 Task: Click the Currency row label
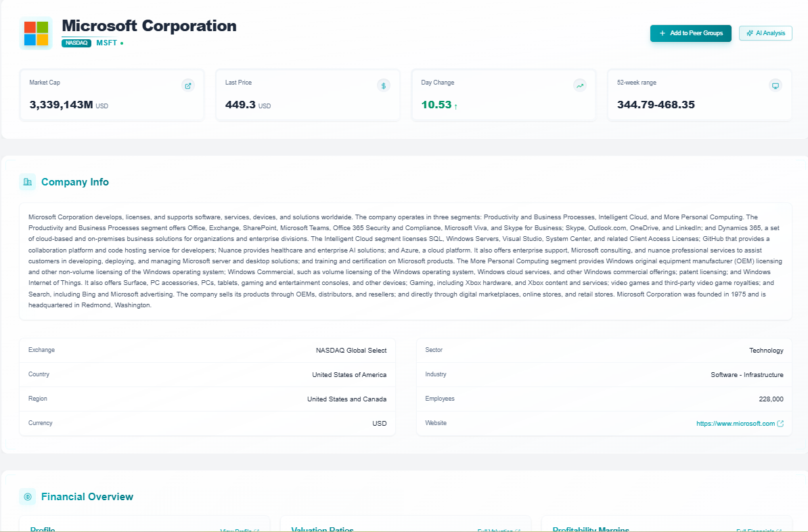pos(40,423)
